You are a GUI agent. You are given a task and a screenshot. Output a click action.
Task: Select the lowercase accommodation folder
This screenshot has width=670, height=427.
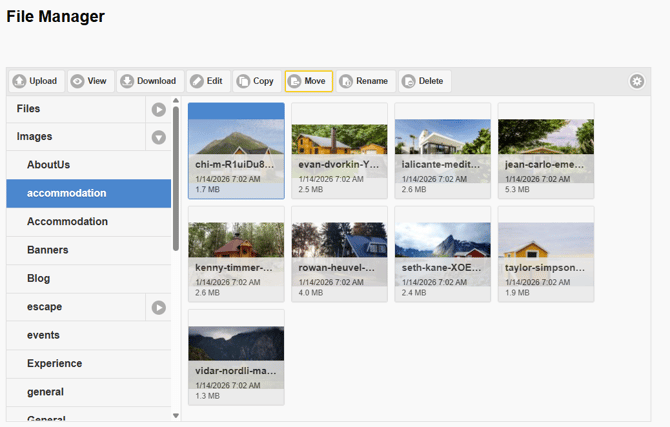pos(88,193)
